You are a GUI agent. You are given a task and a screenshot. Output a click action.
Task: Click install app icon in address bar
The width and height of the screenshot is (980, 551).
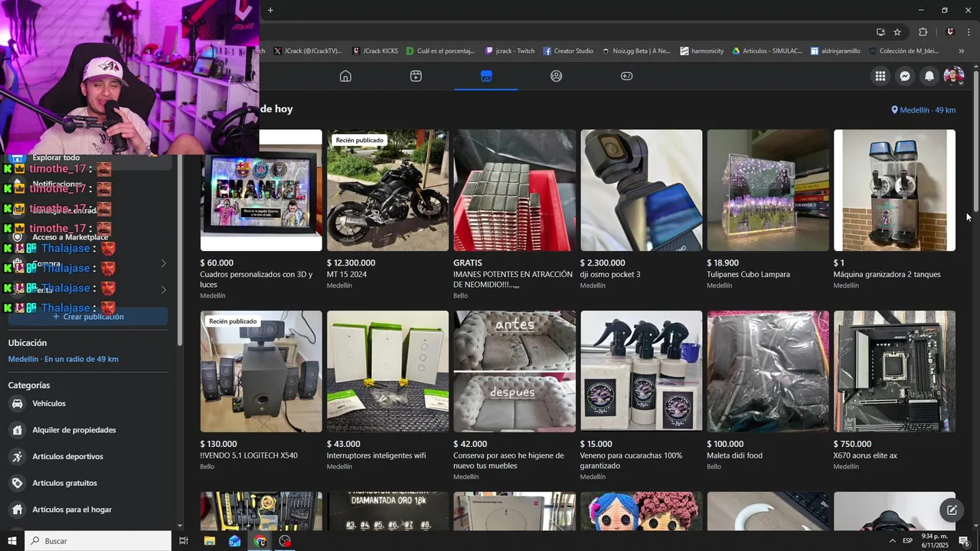[x=880, y=32]
